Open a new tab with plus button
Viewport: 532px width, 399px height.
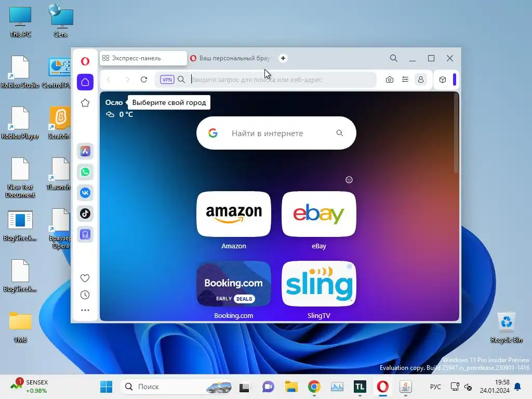click(x=283, y=58)
